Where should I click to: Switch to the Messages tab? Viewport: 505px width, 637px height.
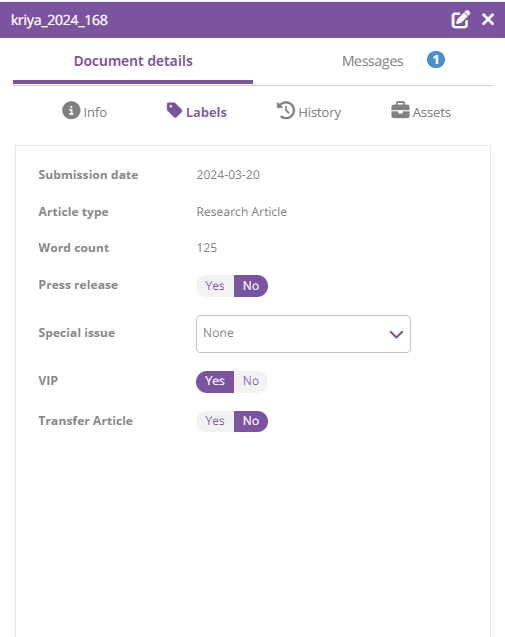pyautogui.click(x=373, y=61)
